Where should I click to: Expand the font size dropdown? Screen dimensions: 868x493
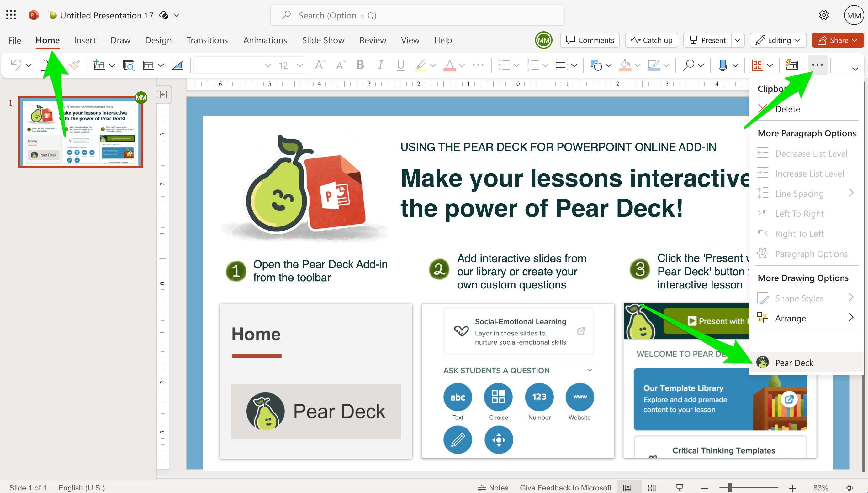[x=299, y=65]
